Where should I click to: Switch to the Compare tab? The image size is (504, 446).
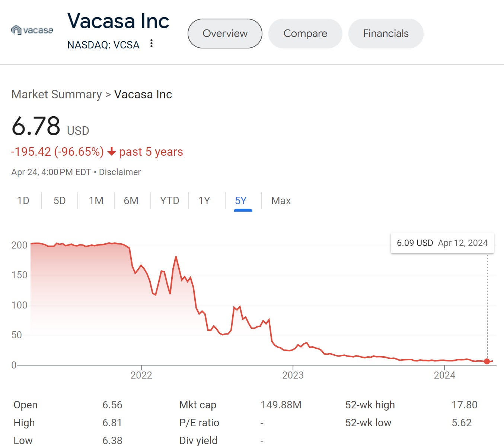click(x=305, y=34)
